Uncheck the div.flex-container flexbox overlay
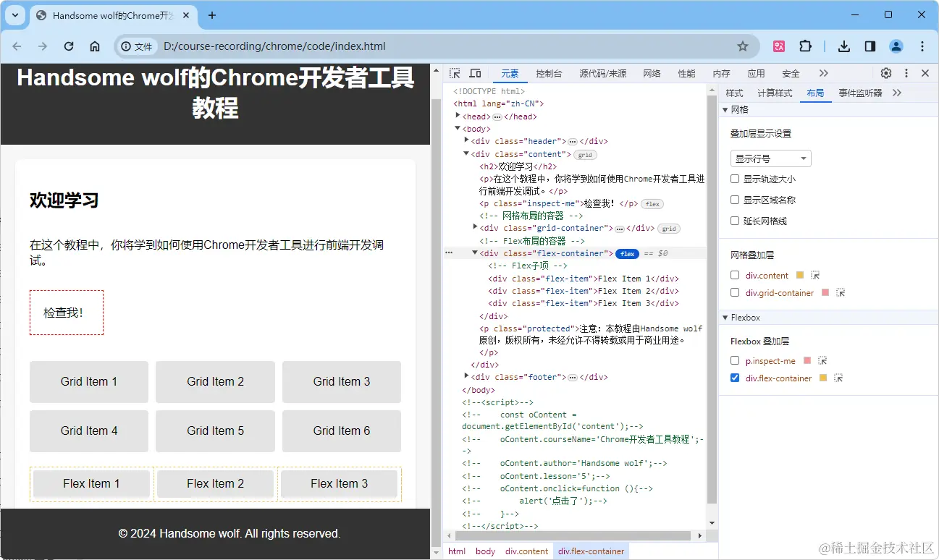Image resolution: width=939 pixels, height=560 pixels. point(735,378)
